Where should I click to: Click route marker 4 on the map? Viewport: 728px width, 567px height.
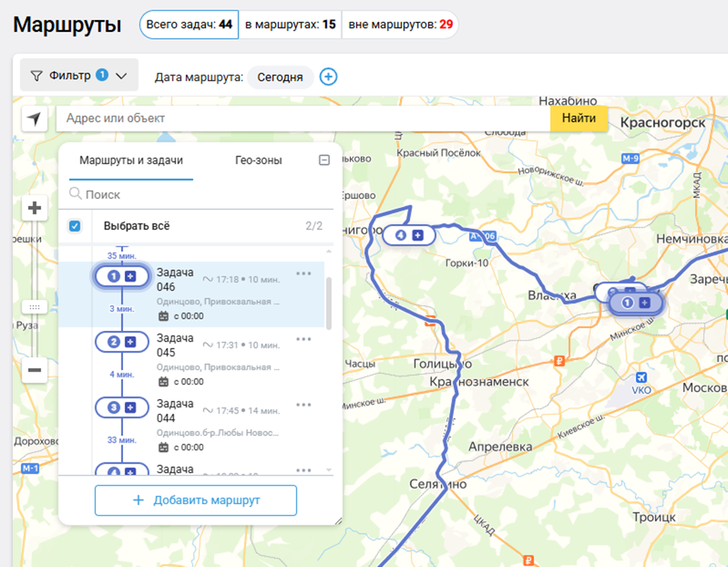[x=408, y=235]
